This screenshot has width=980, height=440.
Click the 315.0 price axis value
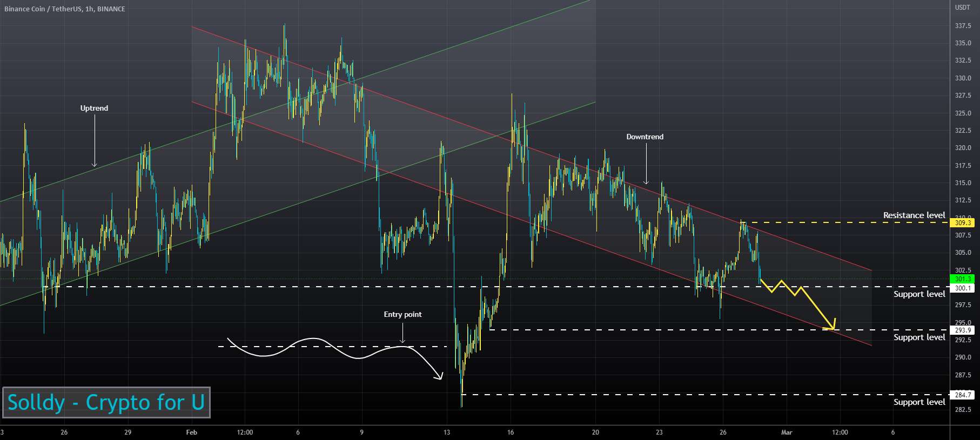(x=963, y=183)
